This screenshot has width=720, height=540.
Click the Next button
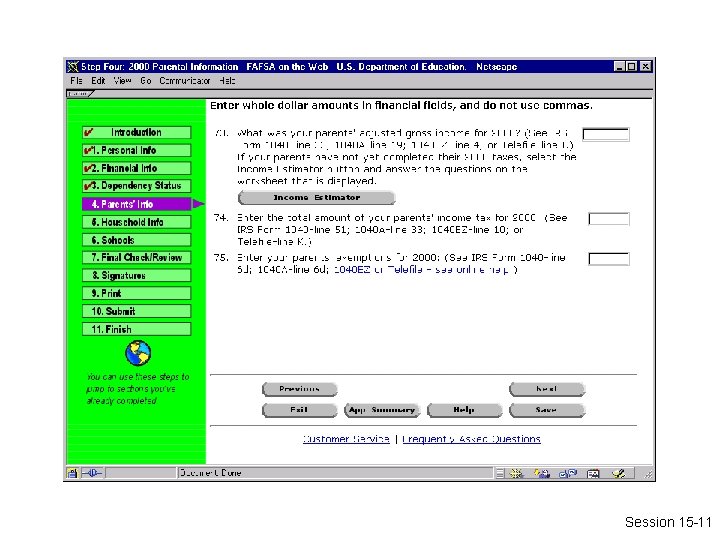(x=547, y=389)
